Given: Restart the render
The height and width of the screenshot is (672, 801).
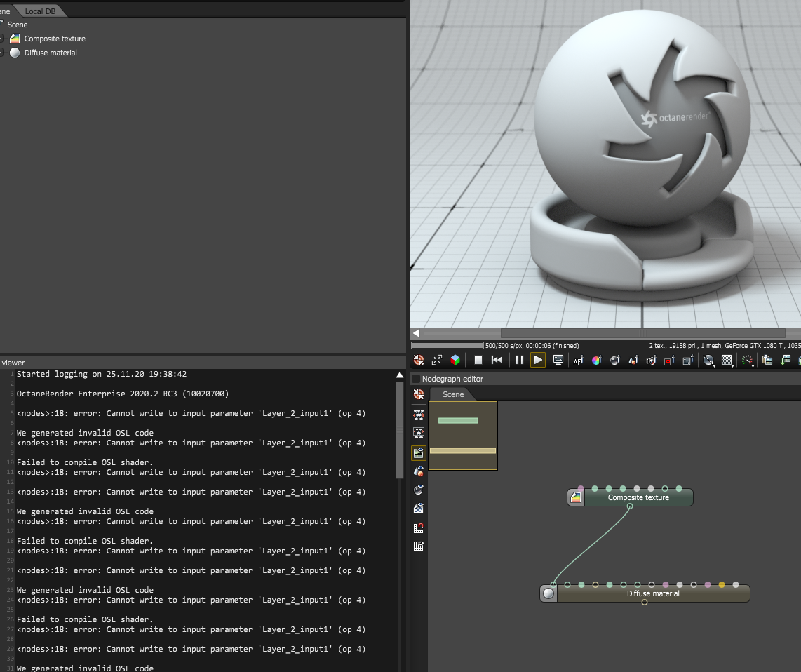Looking at the screenshot, I should tap(497, 361).
